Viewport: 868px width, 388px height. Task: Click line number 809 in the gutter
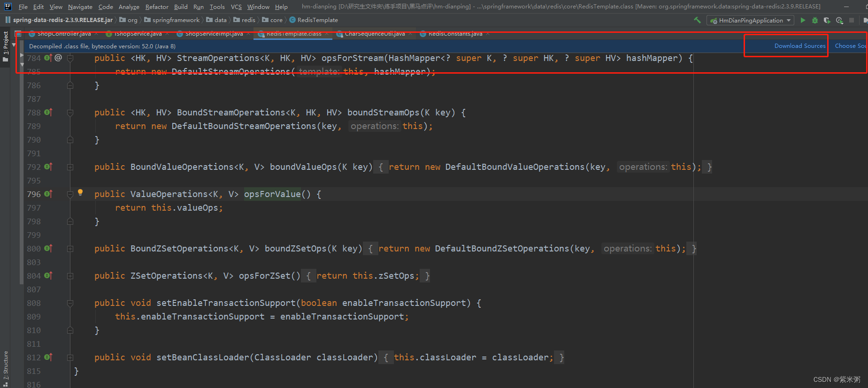(x=34, y=317)
